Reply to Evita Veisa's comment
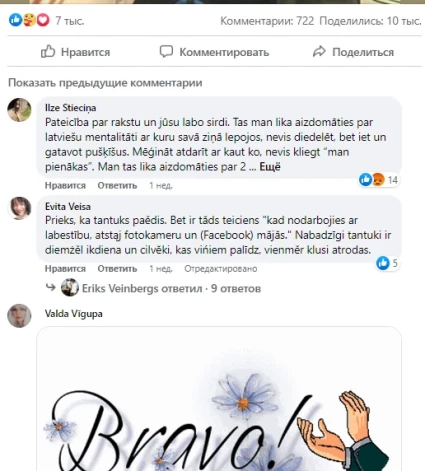The width and height of the screenshot is (425, 471). [117, 269]
